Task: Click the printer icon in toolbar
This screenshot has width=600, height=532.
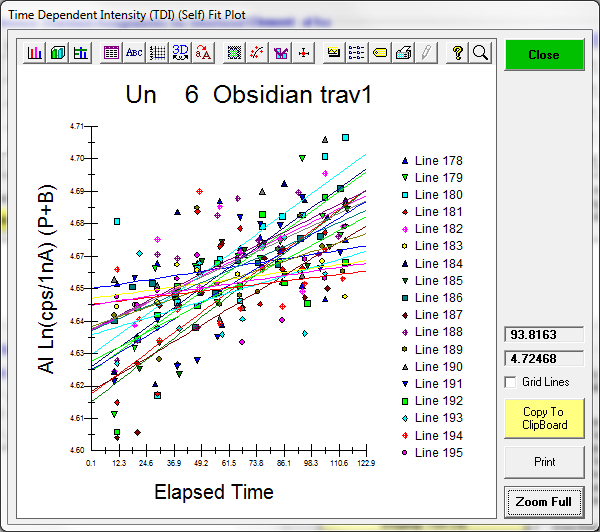Action: (x=403, y=53)
